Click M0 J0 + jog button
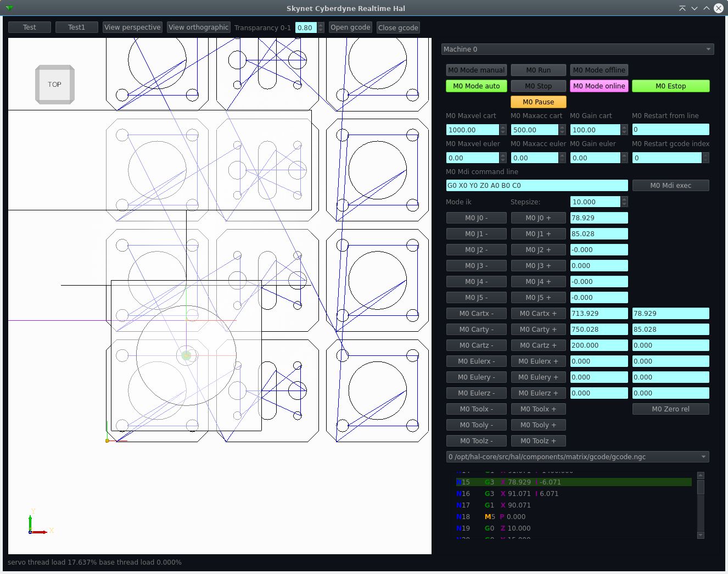The width and height of the screenshot is (728, 574). (538, 218)
